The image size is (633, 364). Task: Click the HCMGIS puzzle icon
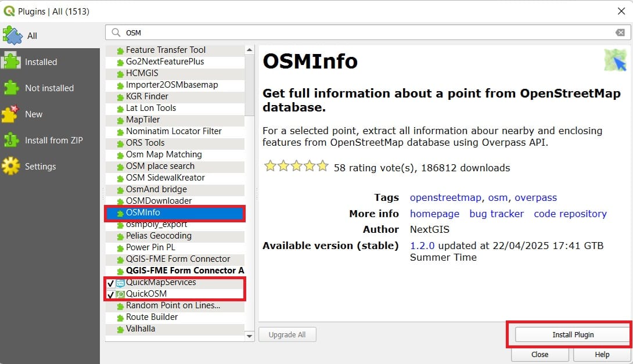[x=120, y=74]
